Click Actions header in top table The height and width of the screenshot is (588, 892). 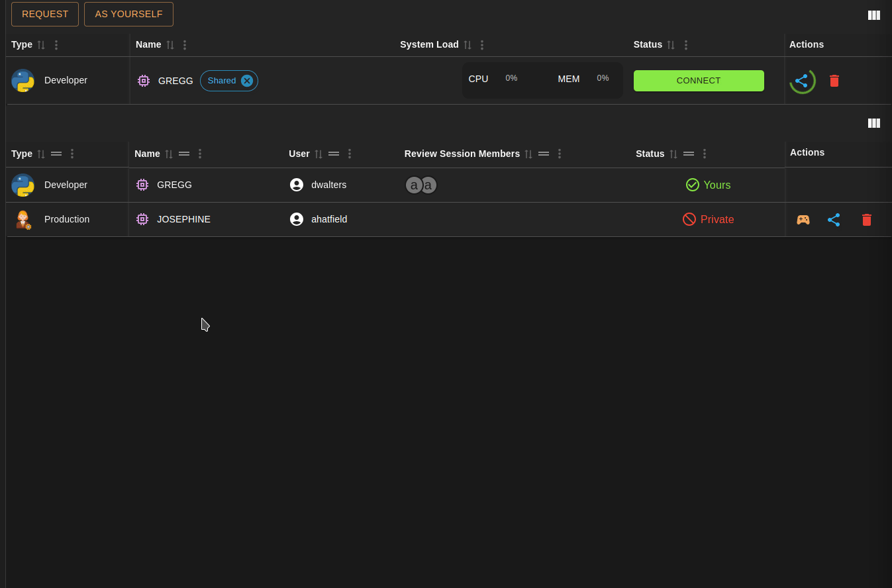(x=807, y=44)
